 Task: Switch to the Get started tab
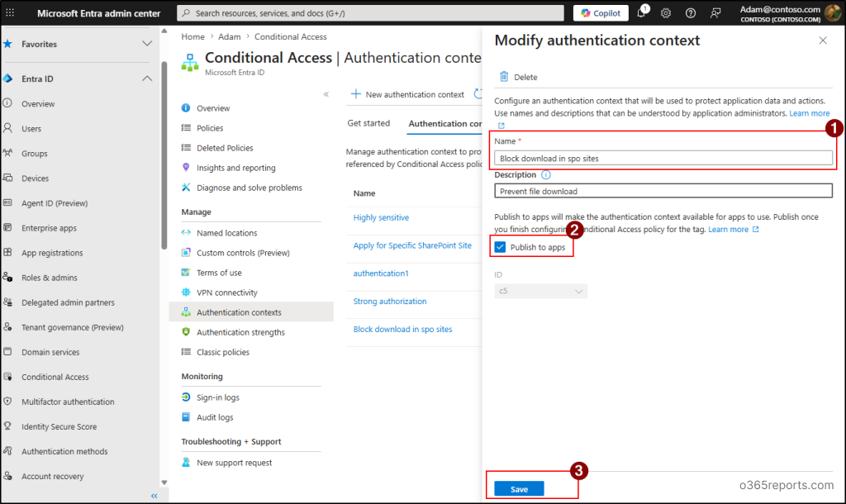[x=368, y=123]
